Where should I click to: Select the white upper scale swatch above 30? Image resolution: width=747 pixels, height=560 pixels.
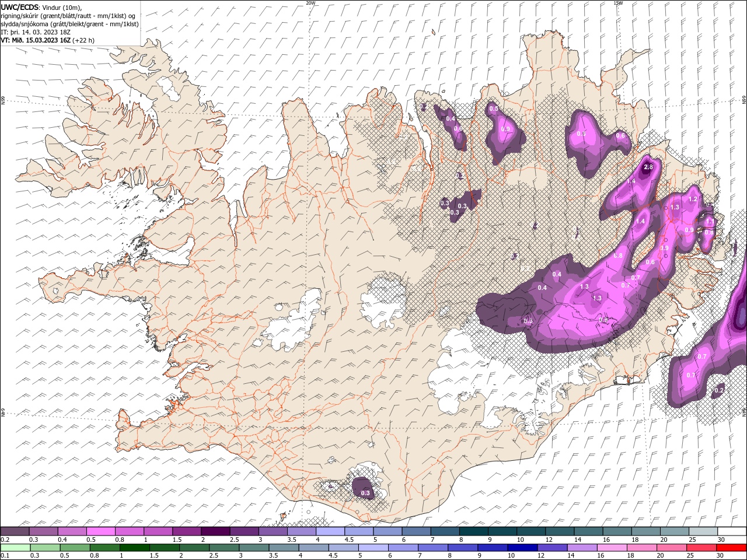[x=732, y=531]
